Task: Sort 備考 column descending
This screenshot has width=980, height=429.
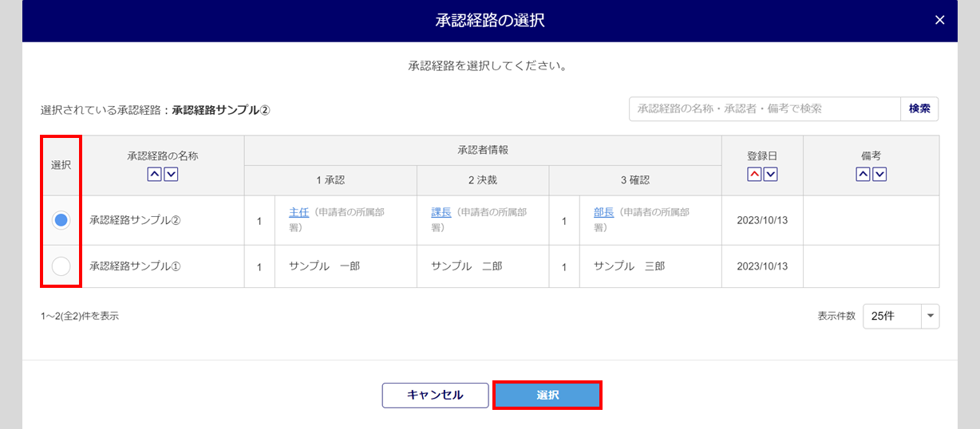Action: tap(879, 175)
